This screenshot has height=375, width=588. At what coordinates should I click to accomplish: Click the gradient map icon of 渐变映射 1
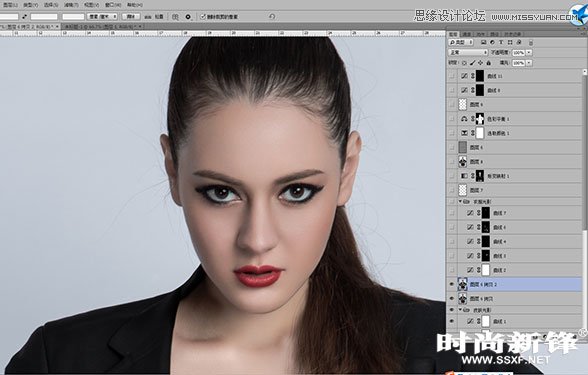[464, 176]
